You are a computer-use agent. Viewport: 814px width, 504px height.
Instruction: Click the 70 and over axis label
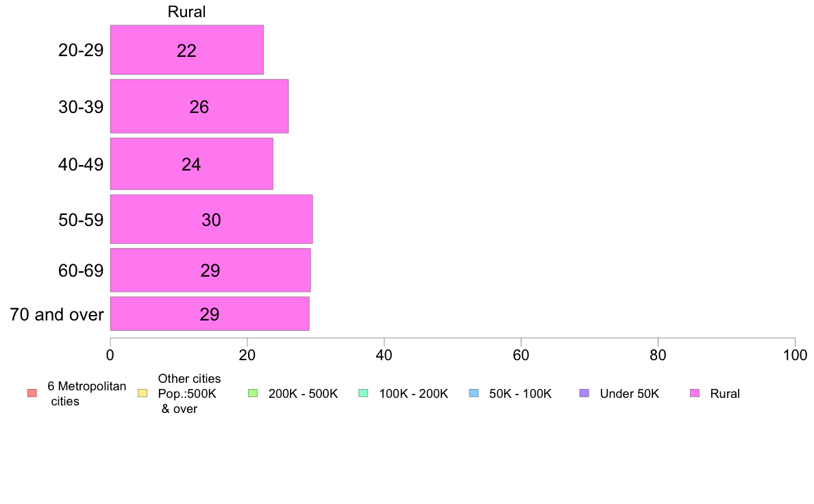[x=57, y=314]
